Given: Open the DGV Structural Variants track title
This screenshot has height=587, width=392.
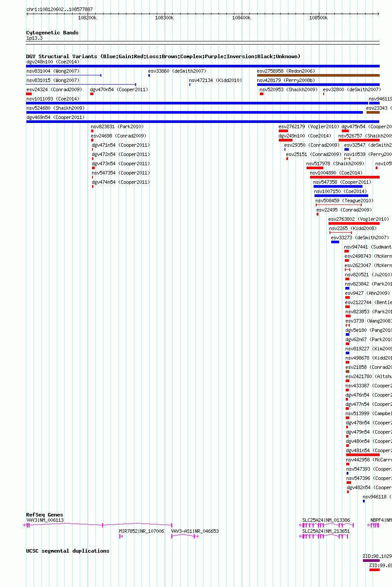Looking at the screenshot, I should pyautogui.click(x=163, y=56).
